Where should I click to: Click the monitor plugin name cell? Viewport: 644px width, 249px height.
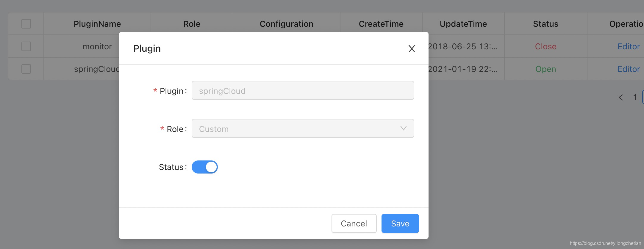(x=97, y=46)
